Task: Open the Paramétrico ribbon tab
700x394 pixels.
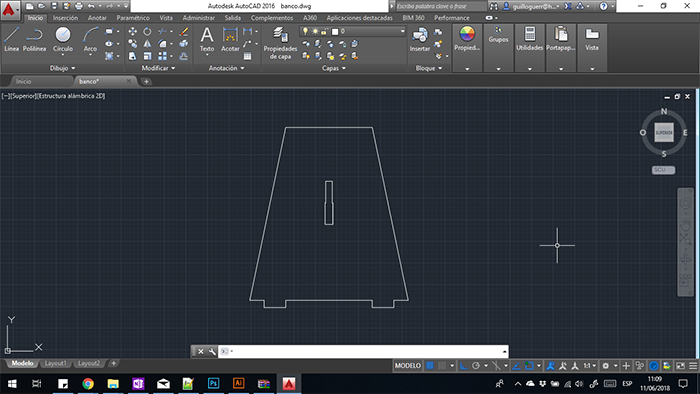Action: 133,18
